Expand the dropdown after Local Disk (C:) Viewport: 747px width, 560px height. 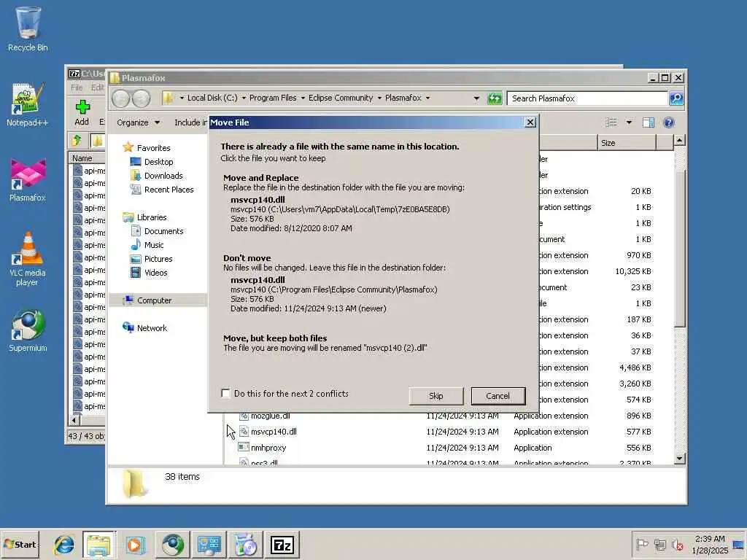point(244,98)
